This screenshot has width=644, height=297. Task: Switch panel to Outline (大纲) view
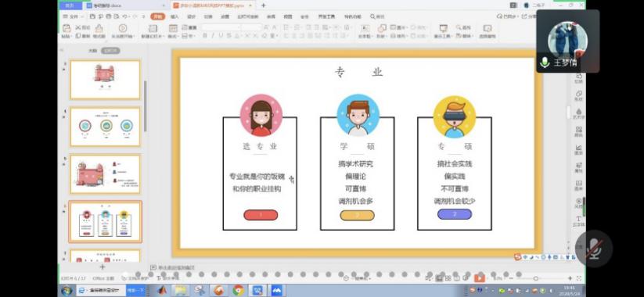pyautogui.click(x=93, y=51)
